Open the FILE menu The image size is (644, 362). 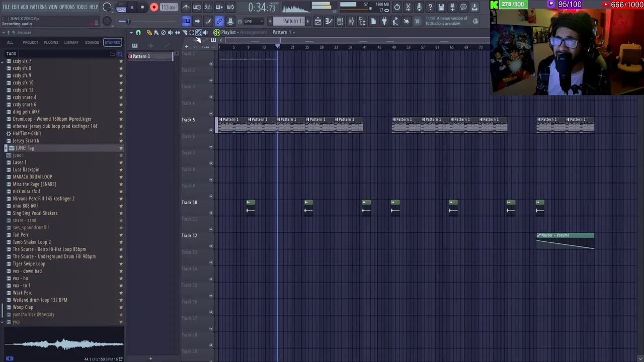point(6,7)
